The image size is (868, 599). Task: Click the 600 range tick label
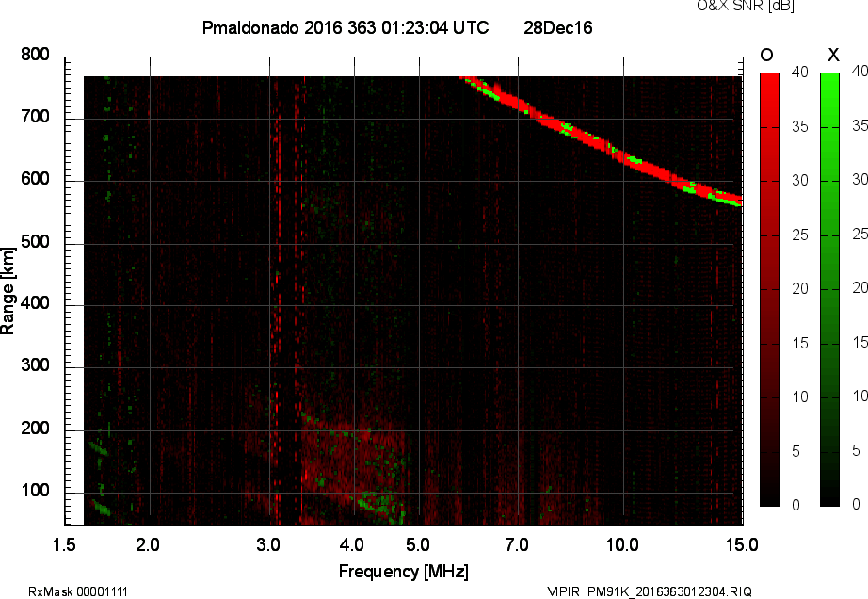tap(36, 179)
